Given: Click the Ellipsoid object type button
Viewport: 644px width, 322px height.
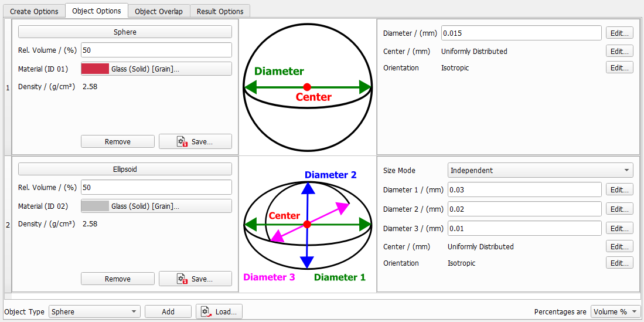Looking at the screenshot, I should click(125, 169).
